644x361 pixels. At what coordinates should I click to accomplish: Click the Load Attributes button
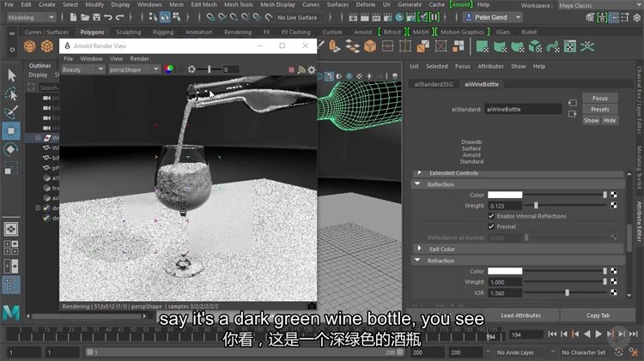(x=521, y=316)
